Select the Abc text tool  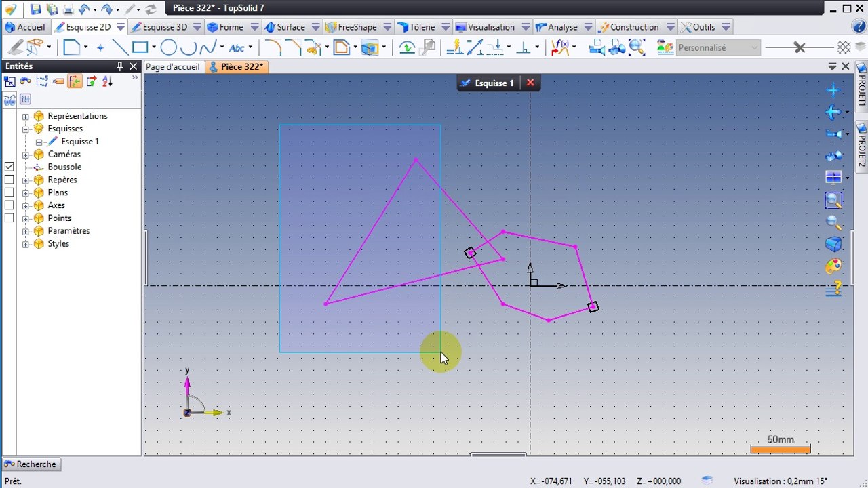pyautogui.click(x=237, y=47)
